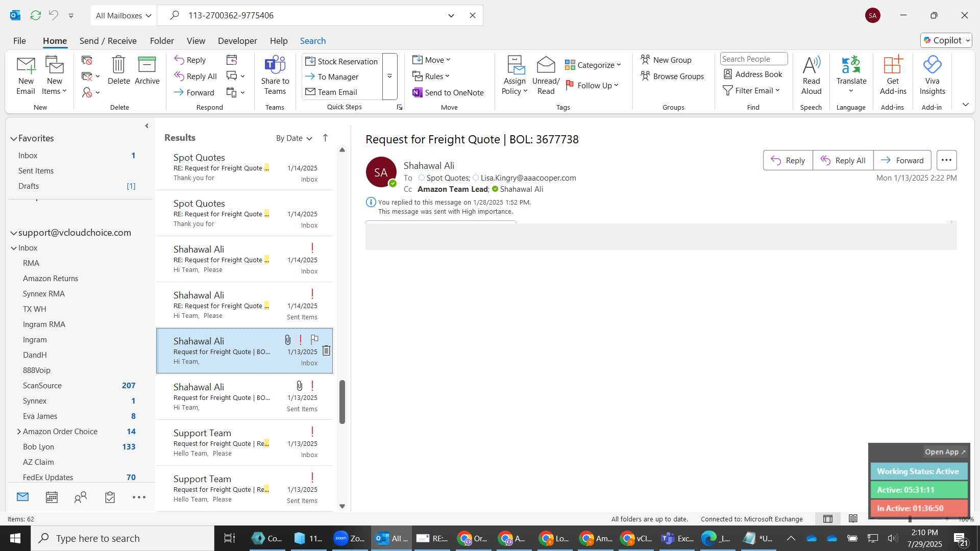980x551 pixels.
Task: Click the Mail icon in navigation bar
Action: coord(22,497)
